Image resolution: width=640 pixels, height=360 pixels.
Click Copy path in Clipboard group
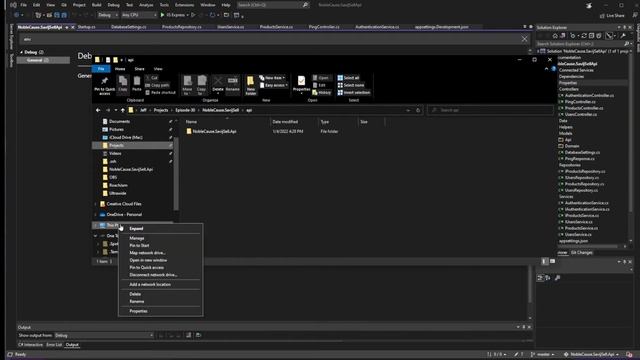(157, 85)
